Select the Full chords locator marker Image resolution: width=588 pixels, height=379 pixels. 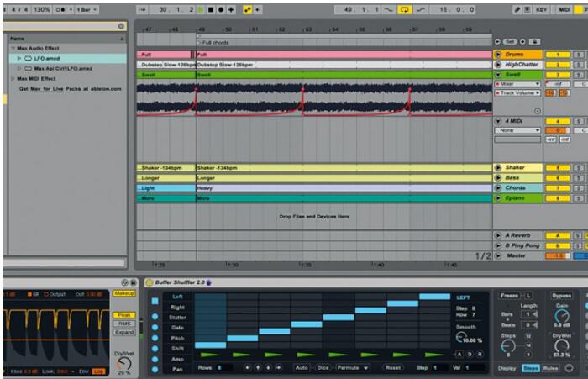coord(213,43)
